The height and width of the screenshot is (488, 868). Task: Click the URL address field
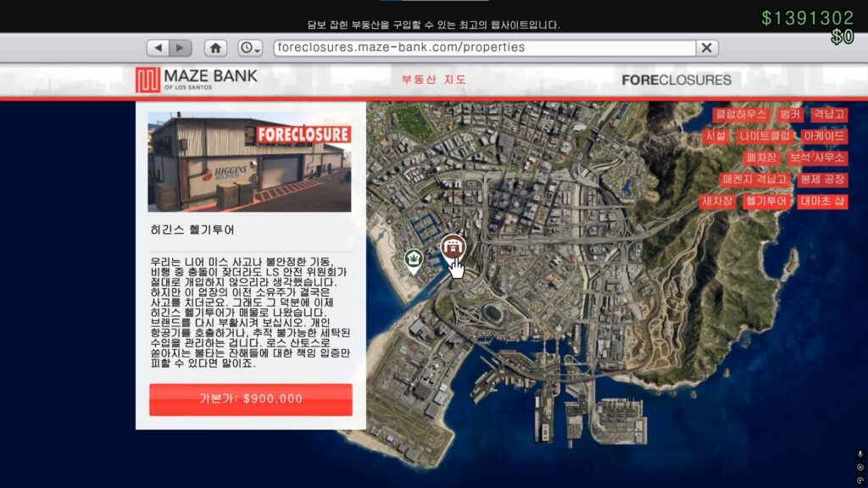(483, 48)
